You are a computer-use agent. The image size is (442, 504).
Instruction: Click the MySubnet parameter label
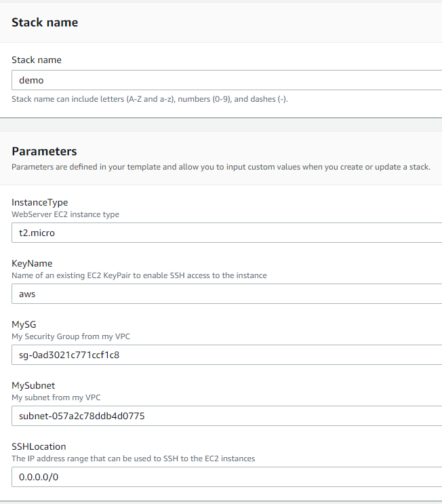click(33, 386)
